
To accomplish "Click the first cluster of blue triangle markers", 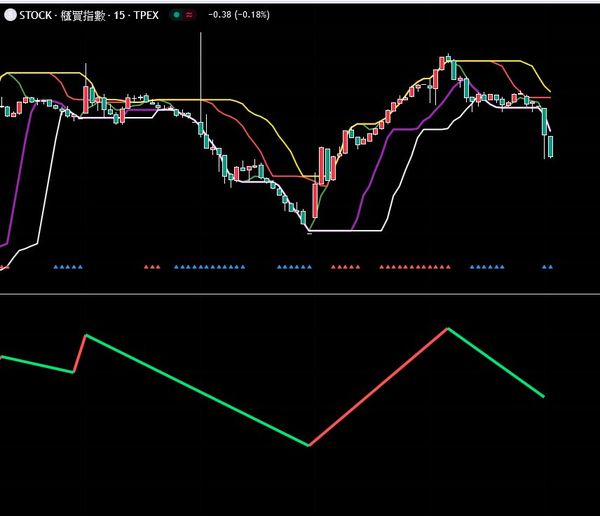I will point(69,267).
